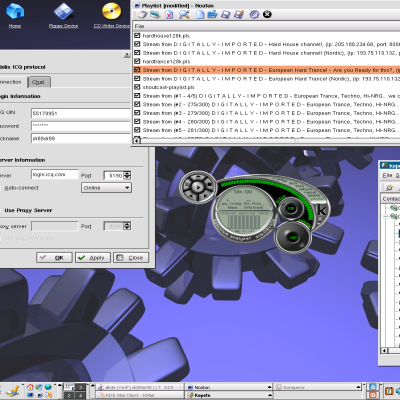Image resolution: width=400 pixels, height=400 pixels.
Task: Click the ICQ UIN field with 55179951
Action: pyautogui.click(x=81, y=113)
